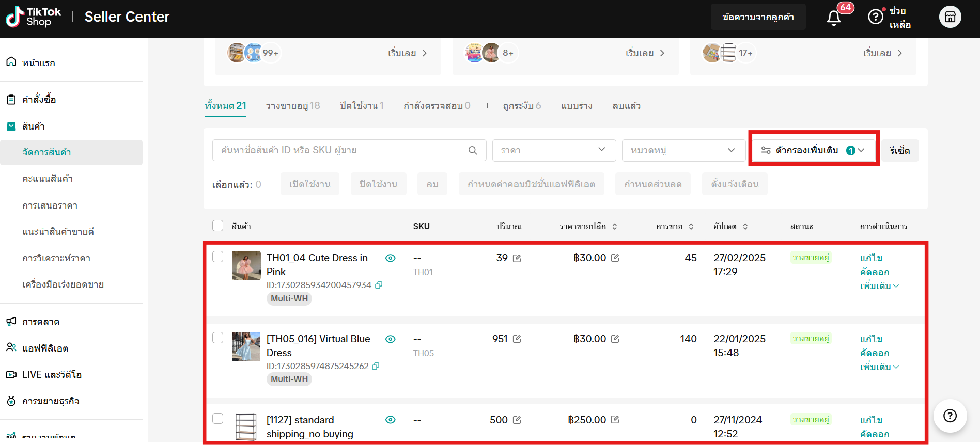Click the รีเซ็ต reset button
This screenshot has height=445, width=980.
(x=900, y=150)
